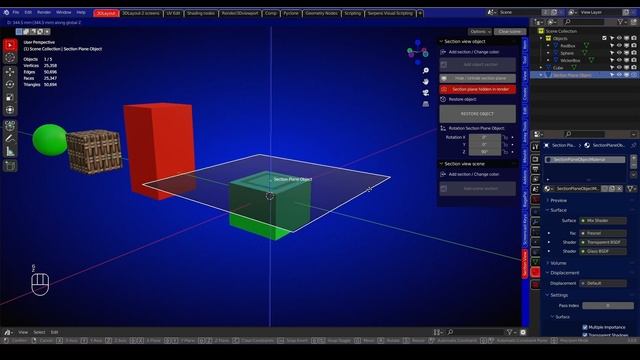Viewport: 640px width, 360px height.
Task: Open the Window menu
Action: click(x=64, y=13)
